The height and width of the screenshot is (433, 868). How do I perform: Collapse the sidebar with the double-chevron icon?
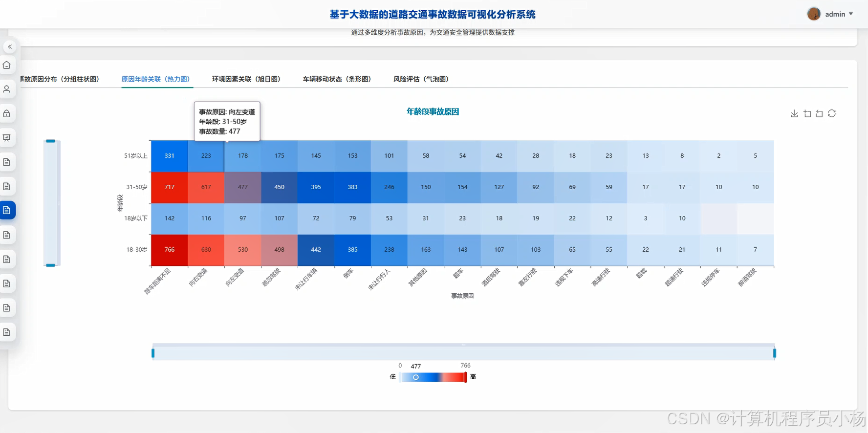(x=9, y=47)
